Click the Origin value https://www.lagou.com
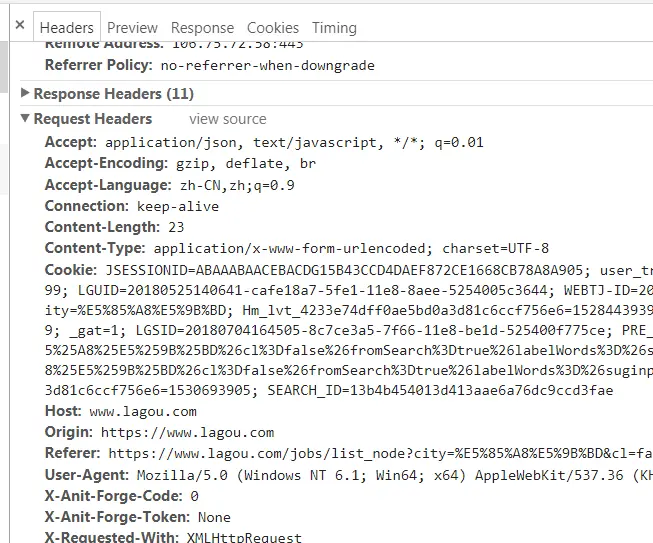 pos(187,433)
